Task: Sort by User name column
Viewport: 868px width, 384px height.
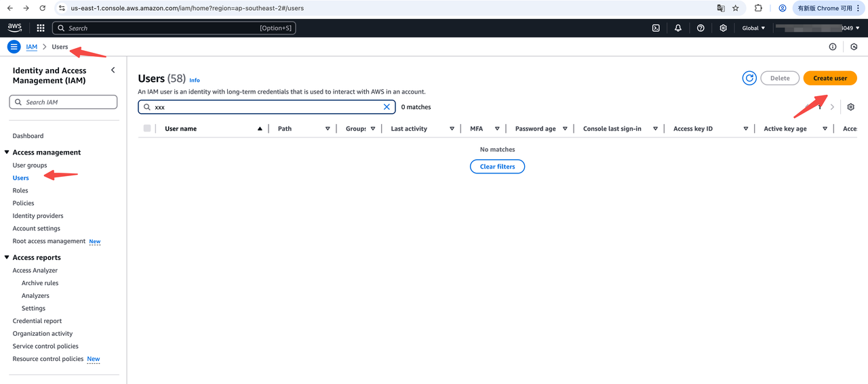Action: point(181,129)
